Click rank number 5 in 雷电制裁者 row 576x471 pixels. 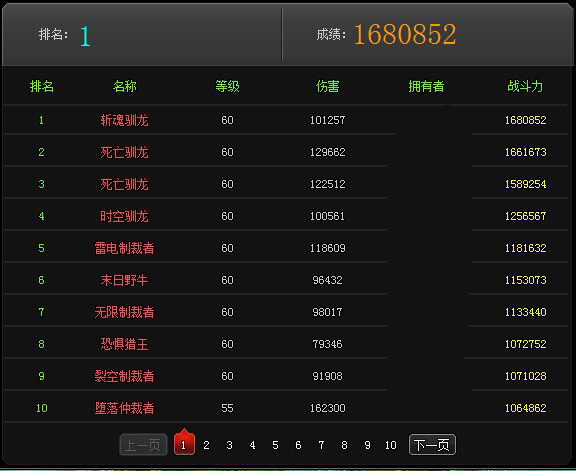[42, 248]
